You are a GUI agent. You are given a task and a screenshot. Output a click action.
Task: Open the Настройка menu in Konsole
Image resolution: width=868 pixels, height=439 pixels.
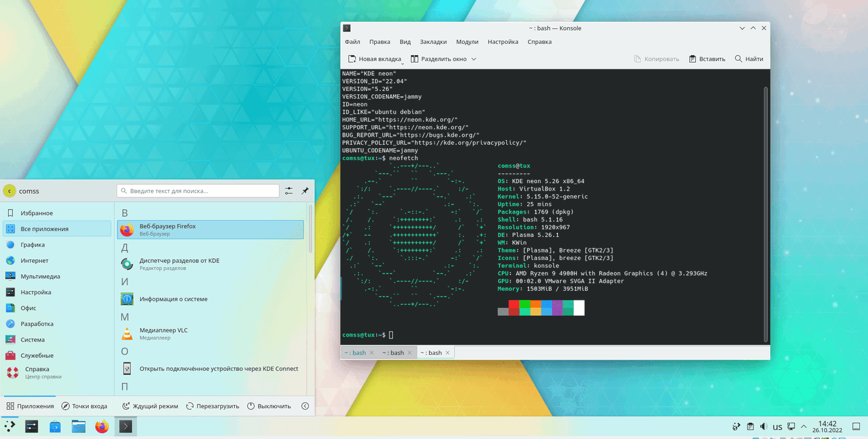point(503,42)
